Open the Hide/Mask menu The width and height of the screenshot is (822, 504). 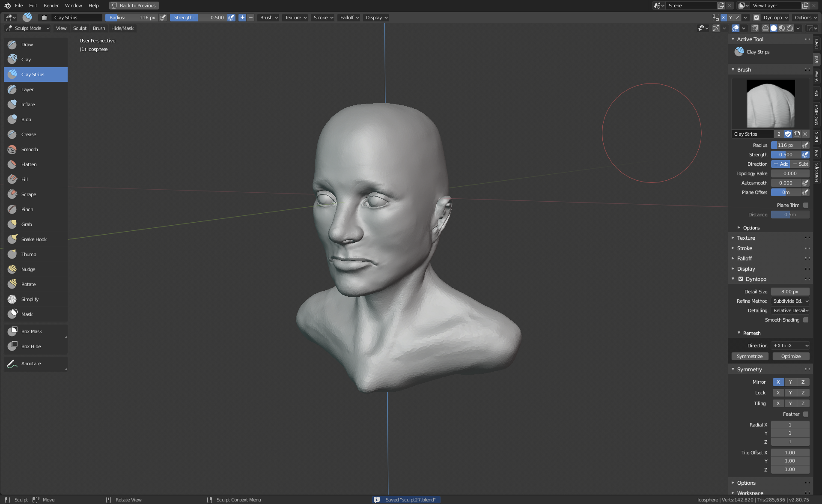tap(122, 28)
